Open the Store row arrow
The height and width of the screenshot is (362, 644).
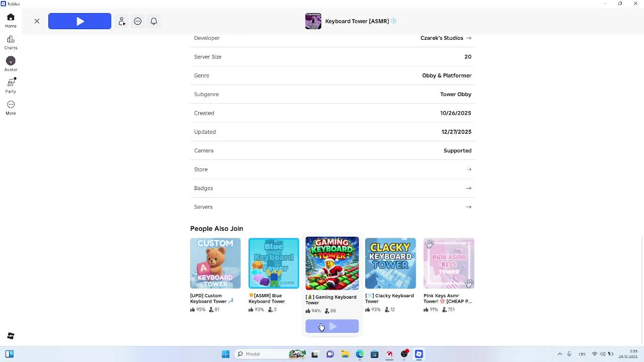469,169
